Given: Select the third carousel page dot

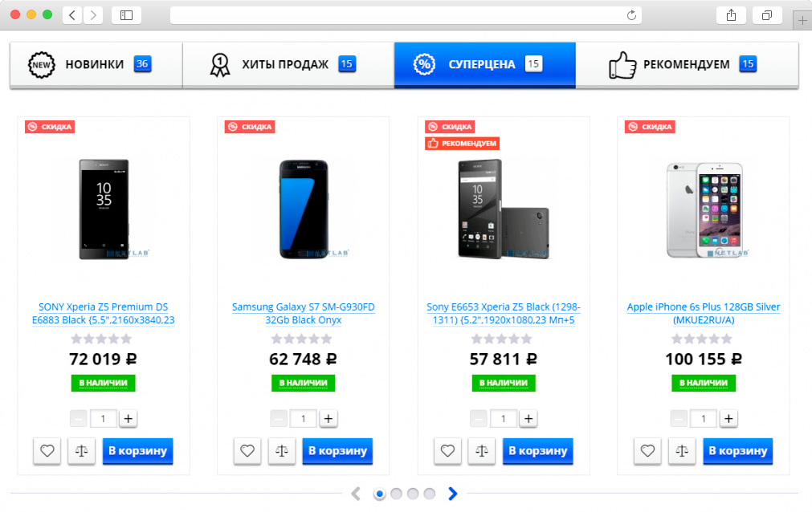Looking at the screenshot, I should click(413, 494).
